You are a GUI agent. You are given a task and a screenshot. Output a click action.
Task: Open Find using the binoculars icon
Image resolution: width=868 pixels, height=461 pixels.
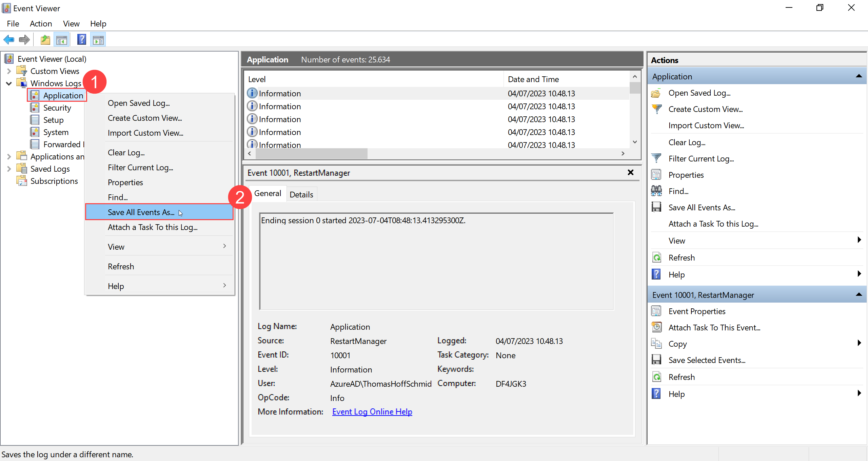pos(657,191)
